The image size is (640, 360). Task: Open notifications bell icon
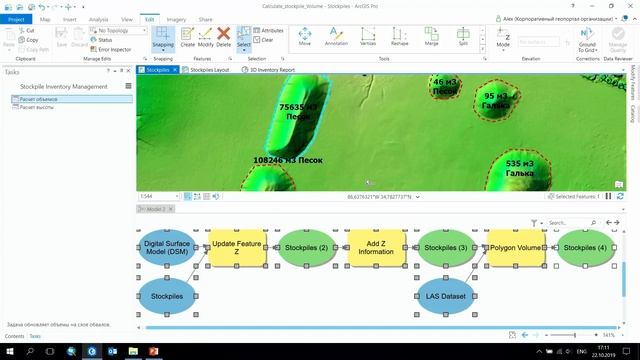(x=624, y=19)
